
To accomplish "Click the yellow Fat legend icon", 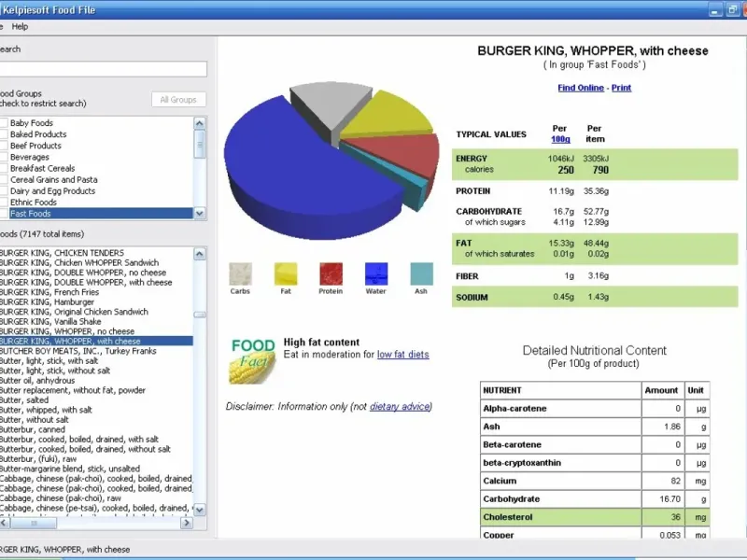I will (x=286, y=273).
